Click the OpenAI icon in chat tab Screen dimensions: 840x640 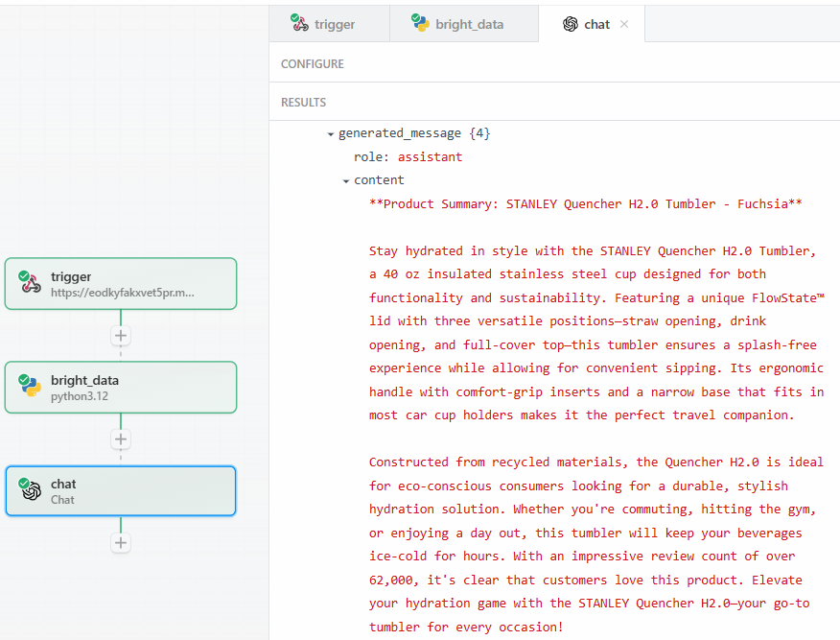[x=571, y=24]
